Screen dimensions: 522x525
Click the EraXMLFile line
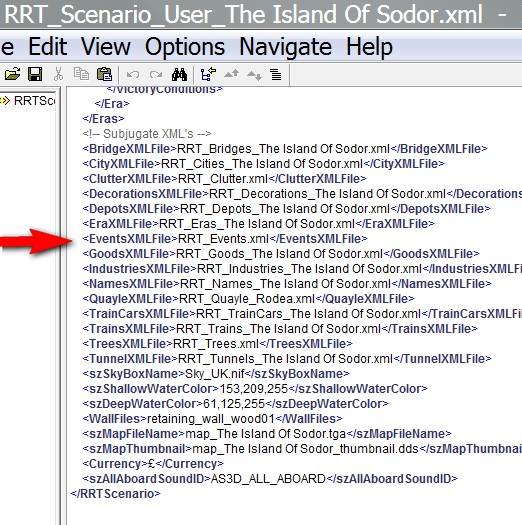coord(258,224)
